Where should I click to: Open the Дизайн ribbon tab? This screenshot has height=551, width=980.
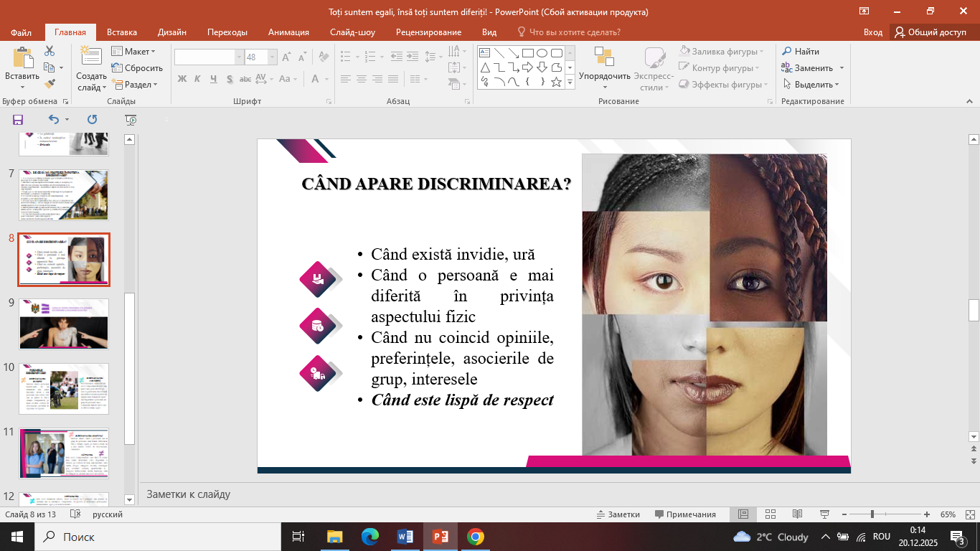tap(172, 32)
